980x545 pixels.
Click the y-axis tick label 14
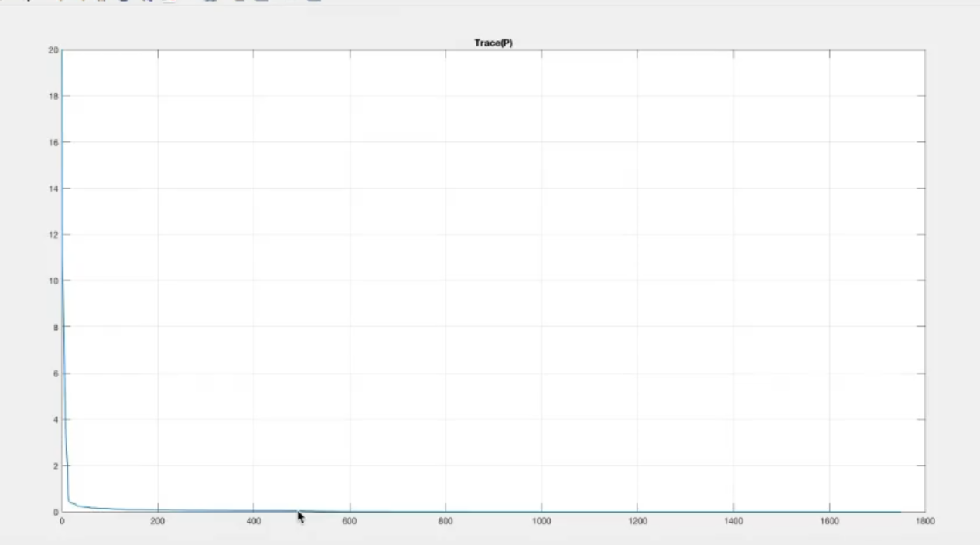point(53,189)
